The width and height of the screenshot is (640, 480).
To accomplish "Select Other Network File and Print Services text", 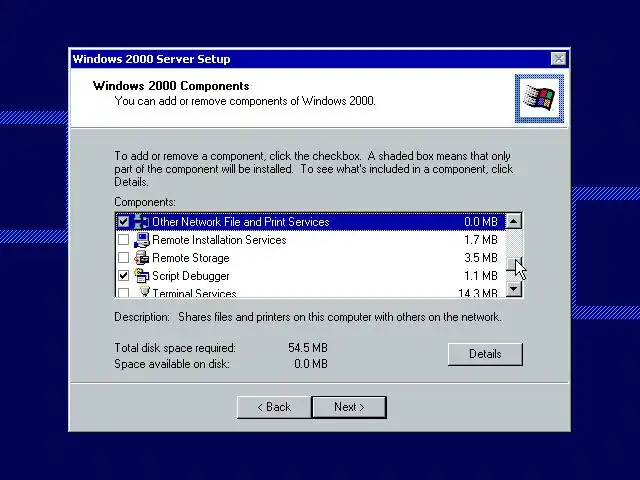I will point(241,222).
